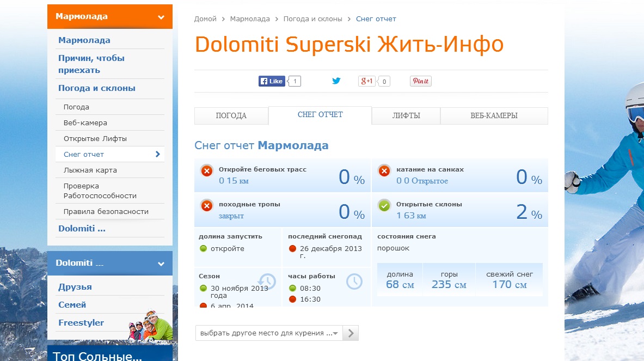Click the '0 15 км' trail length text

[x=234, y=181]
